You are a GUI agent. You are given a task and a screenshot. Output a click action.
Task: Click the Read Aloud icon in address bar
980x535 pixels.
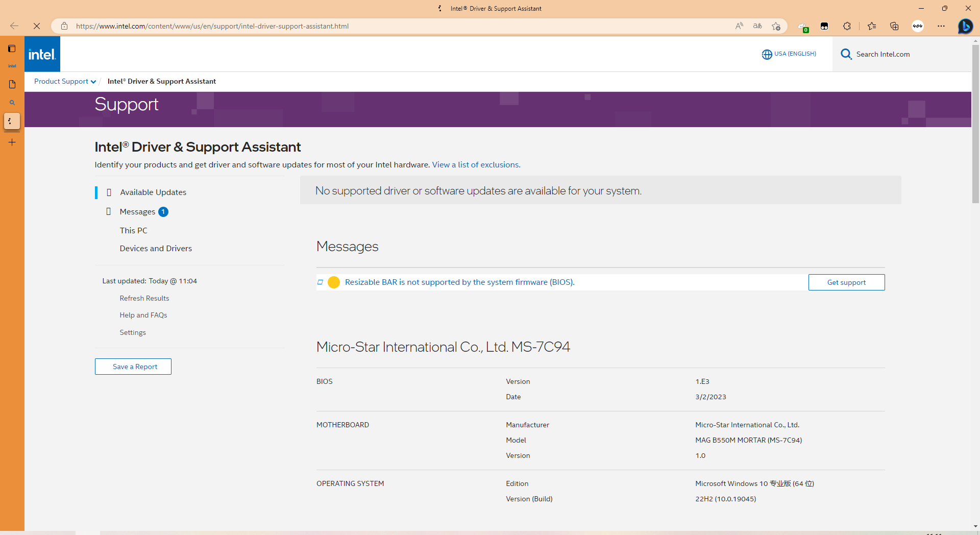tap(739, 26)
